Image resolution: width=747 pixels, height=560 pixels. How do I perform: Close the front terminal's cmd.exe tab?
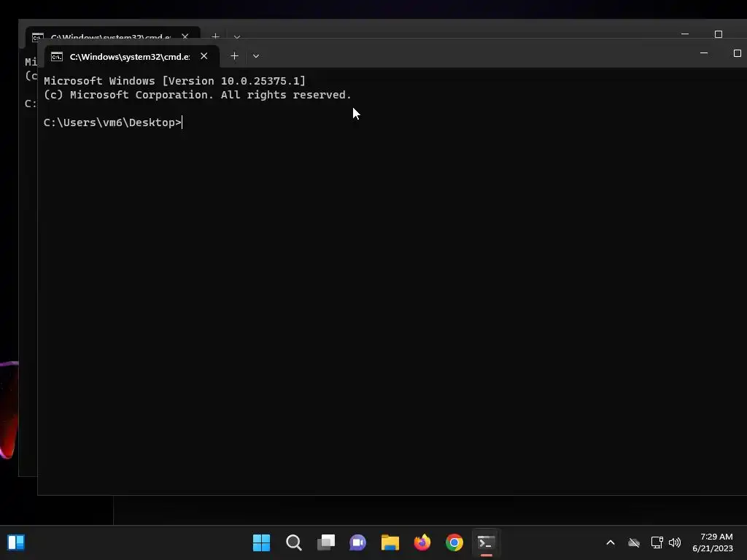pyautogui.click(x=204, y=56)
